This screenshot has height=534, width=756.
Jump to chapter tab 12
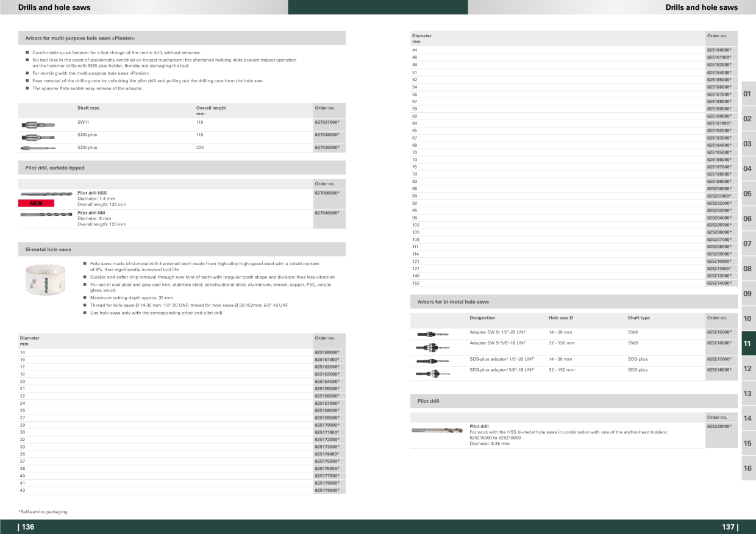[x=748, y=369]
